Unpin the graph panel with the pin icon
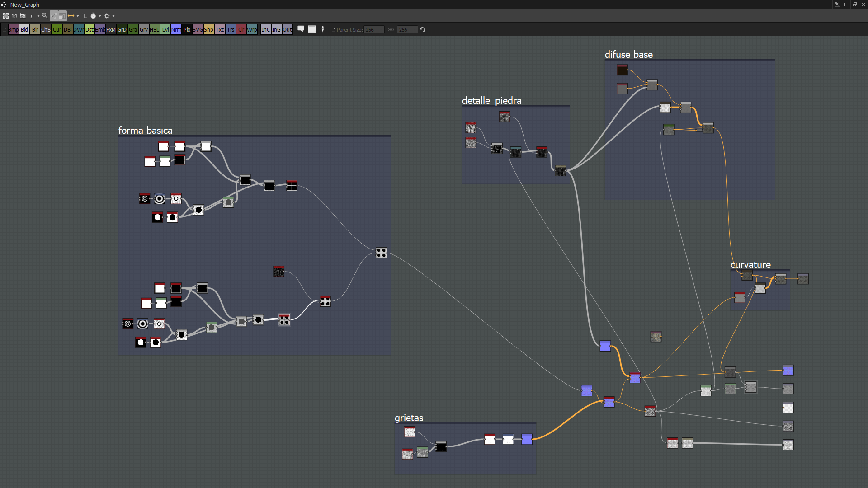Screen dimensions: 868x488 [837, 5]
